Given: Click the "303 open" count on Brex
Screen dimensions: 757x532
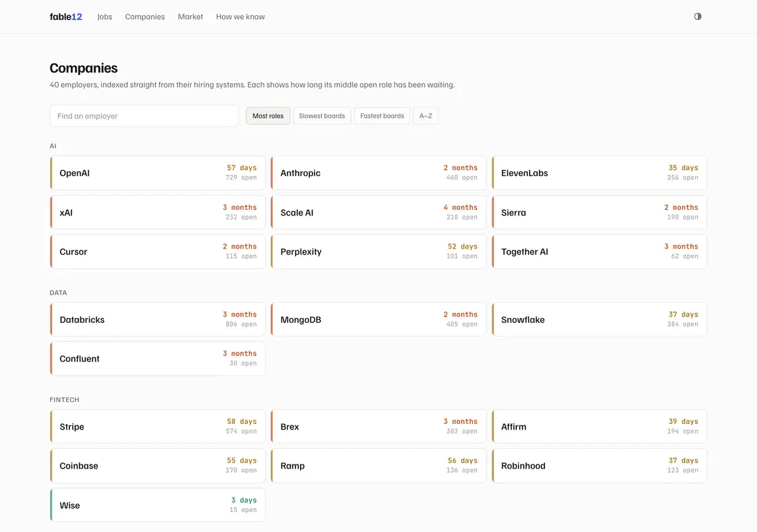Looking at the screenshot, I should [x=462, y=432].
